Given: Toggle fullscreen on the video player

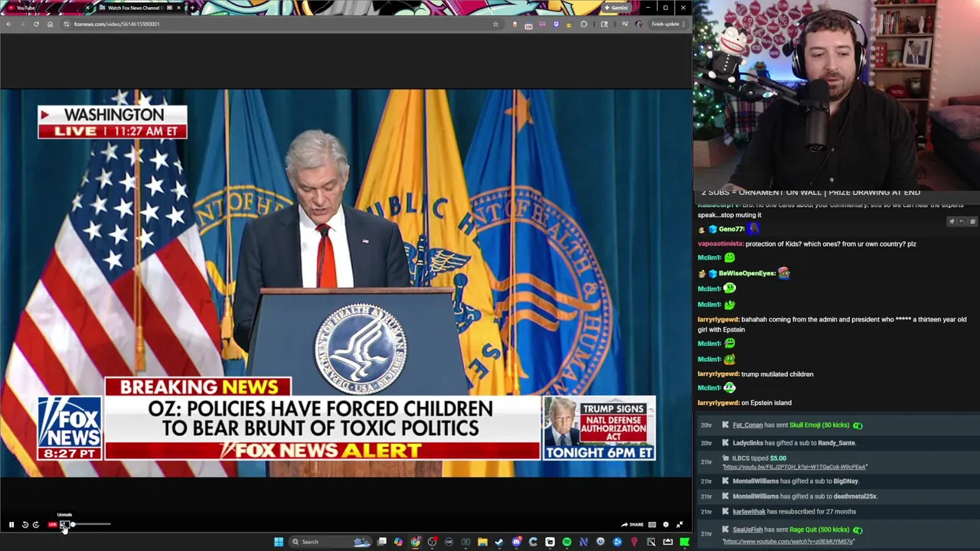Looking at the screenshot, I should 680,524.
